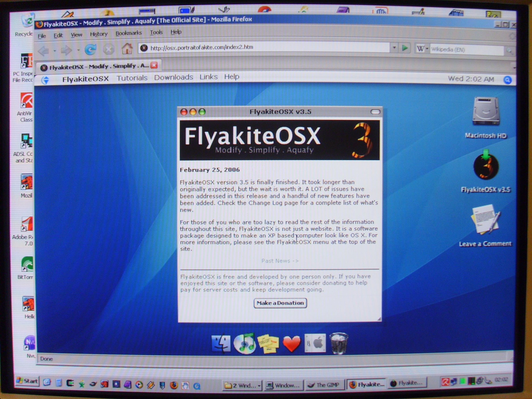The height and width of the screenshot is (399, 532).
Task: Open the Downloads menu on the webpage
Action: 173,77
